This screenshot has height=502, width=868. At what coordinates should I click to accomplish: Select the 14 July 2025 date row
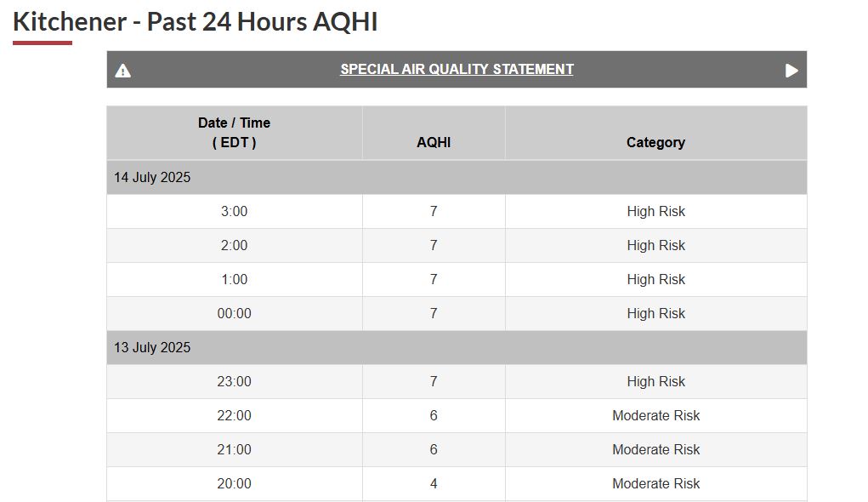click(x=153, y=178)
